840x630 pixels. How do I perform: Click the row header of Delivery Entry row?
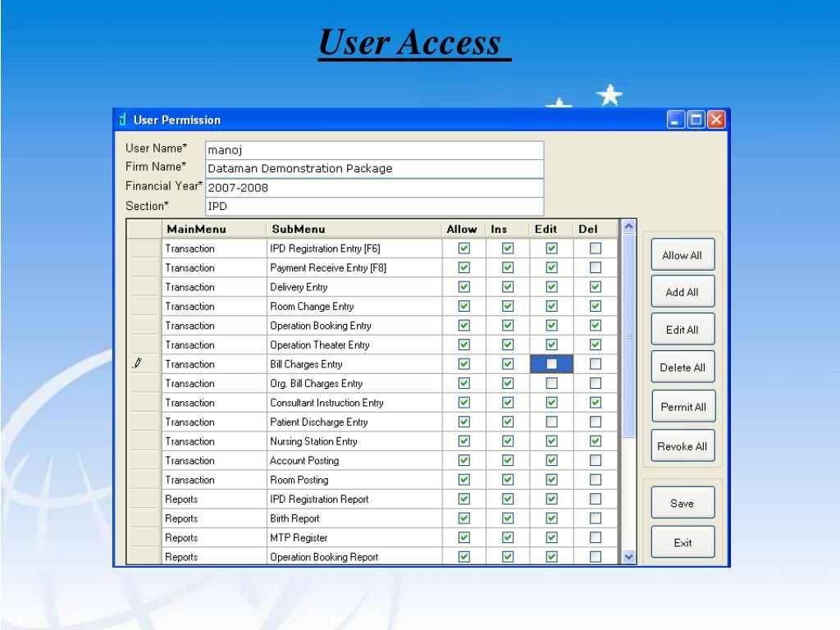tap(144, 286)
